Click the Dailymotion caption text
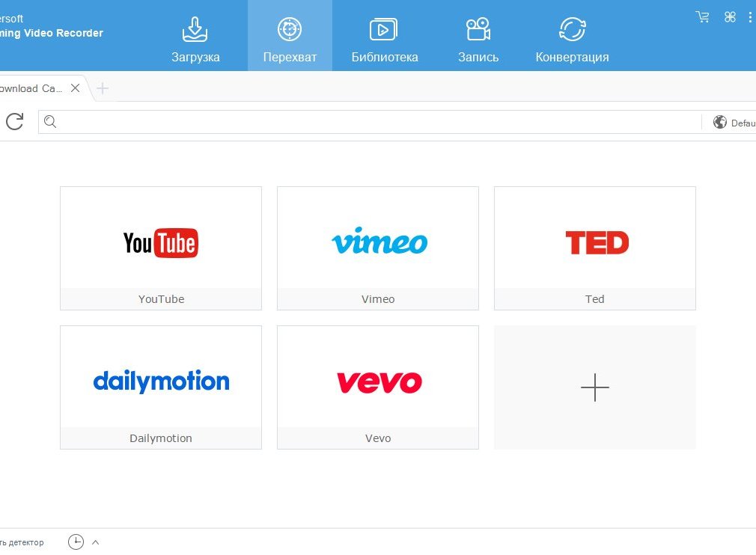The width and height of the screenshot is (756, 555). coord(161,438)
